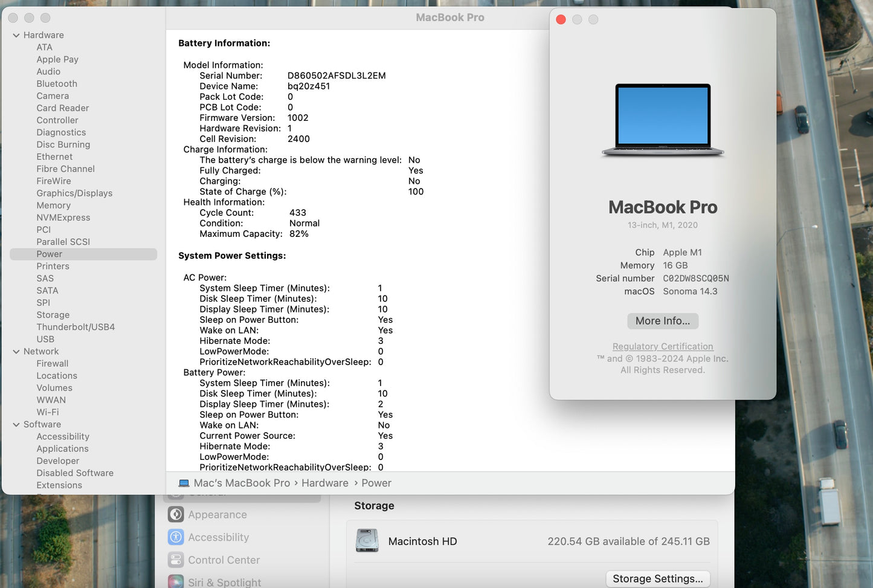Screen dimensions: 873x588
Task: Click Power in the path bar
Action: coord(376,483)
